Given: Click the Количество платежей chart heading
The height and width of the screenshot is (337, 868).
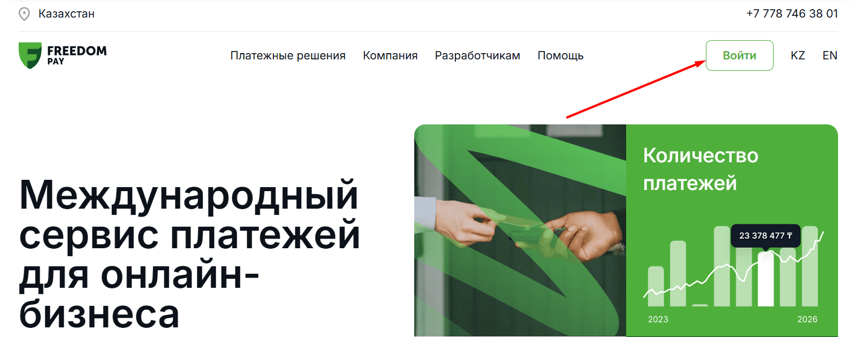Looking at the screenshot, I should coord(701,169).
